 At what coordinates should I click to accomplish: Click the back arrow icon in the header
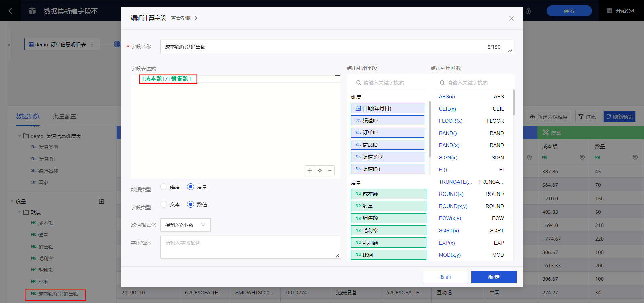10,11
